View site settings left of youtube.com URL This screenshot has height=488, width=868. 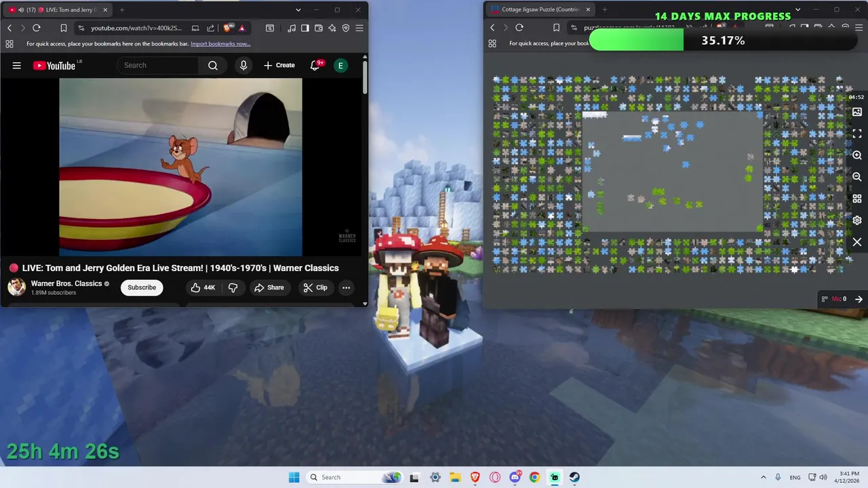click(x=81, y=28)
